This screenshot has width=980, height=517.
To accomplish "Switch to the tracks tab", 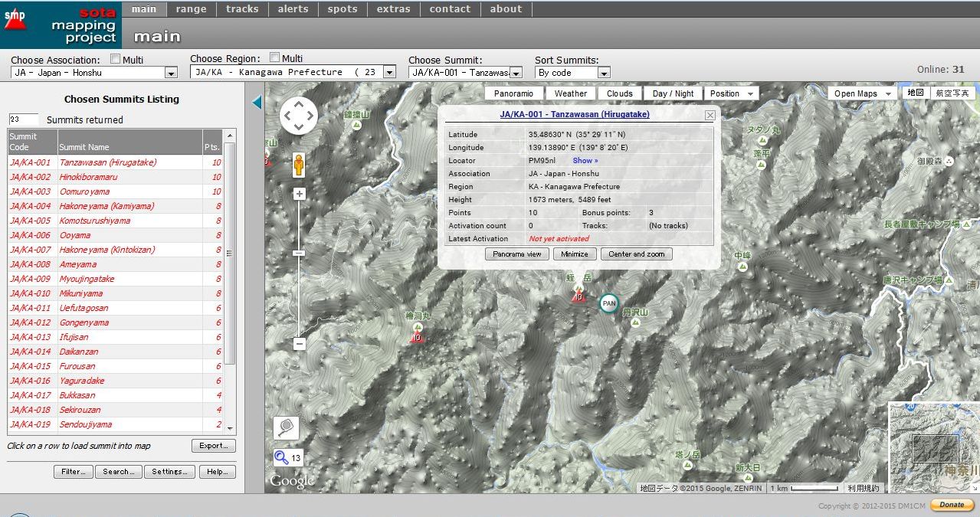I will coord(242,9).
